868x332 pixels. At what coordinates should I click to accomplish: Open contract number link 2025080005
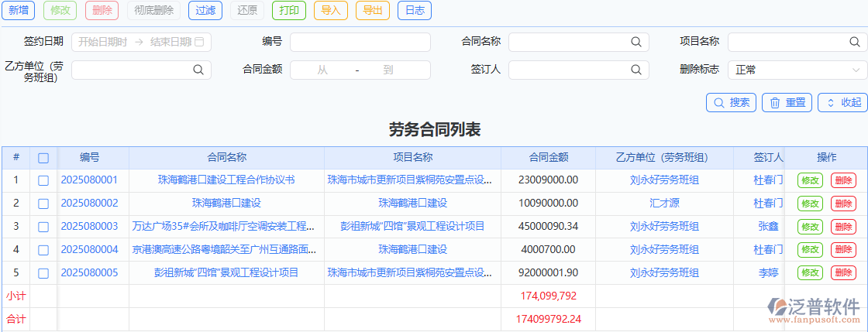click(89, 273)
